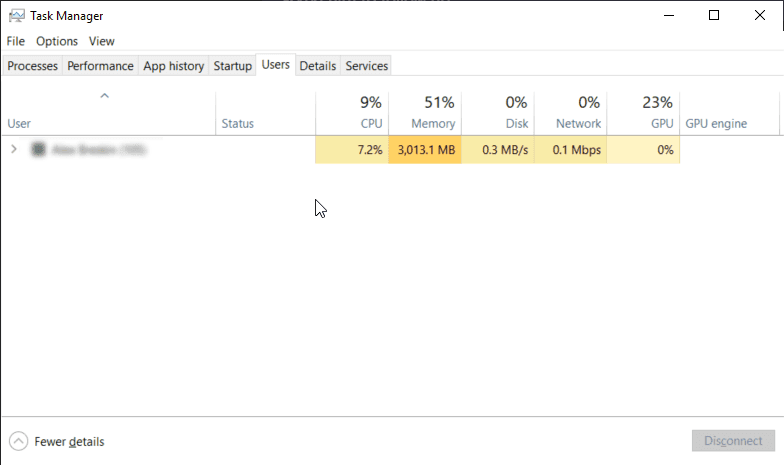The height and width of the screenshot is (465, 784).
Task: Click the user avatar icon in row
Action: point(38,150)
